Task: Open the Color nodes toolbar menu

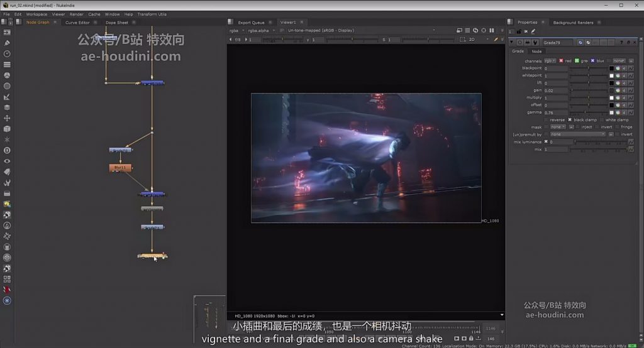Action: coord(7,75)
